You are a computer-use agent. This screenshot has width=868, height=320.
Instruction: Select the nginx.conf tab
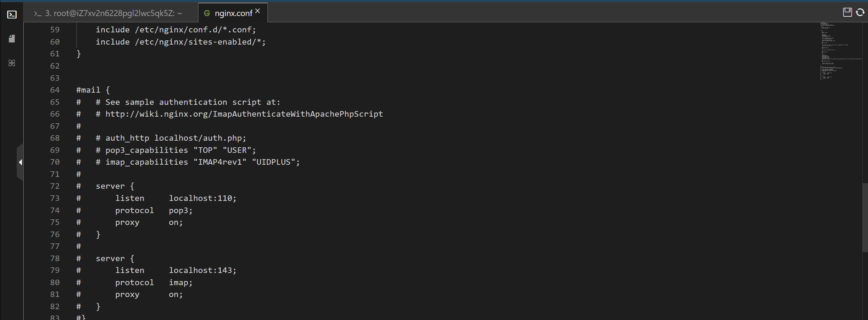click(x=233, y=13)
